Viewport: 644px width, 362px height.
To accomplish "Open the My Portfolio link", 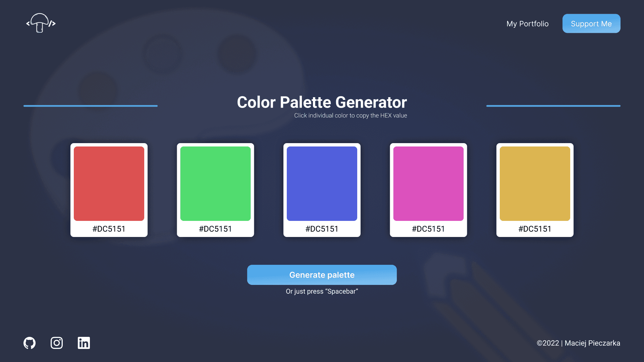I will click(527, 23).
